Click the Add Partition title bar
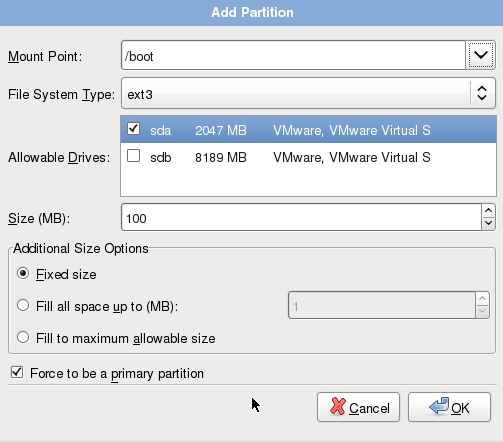 [x=251, y=13]
